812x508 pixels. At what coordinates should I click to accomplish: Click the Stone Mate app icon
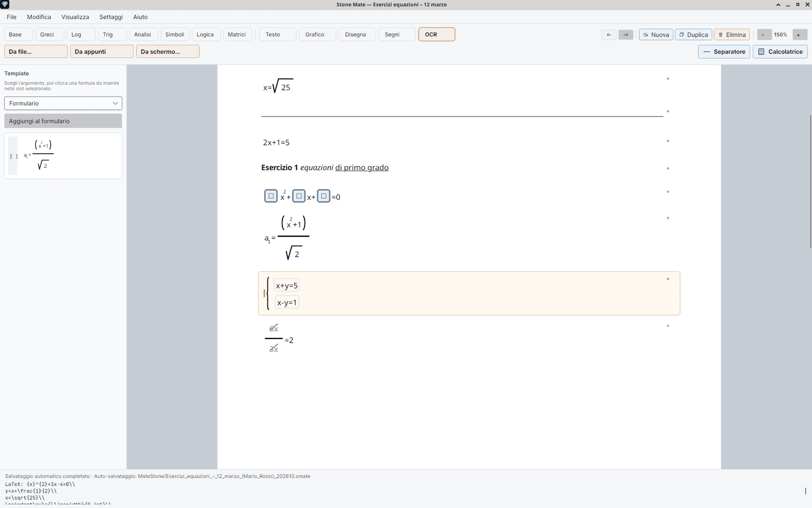pyautogui.click(x=5, y=5)
